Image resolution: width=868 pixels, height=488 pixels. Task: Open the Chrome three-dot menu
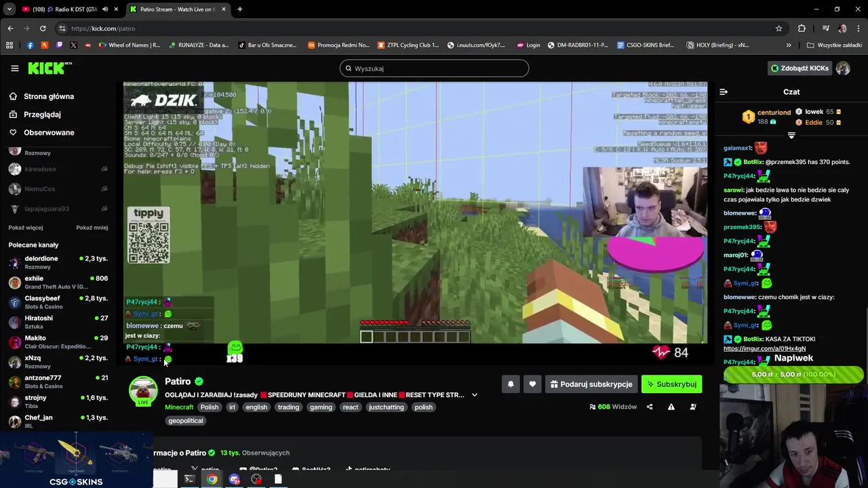tap(859, 28)
